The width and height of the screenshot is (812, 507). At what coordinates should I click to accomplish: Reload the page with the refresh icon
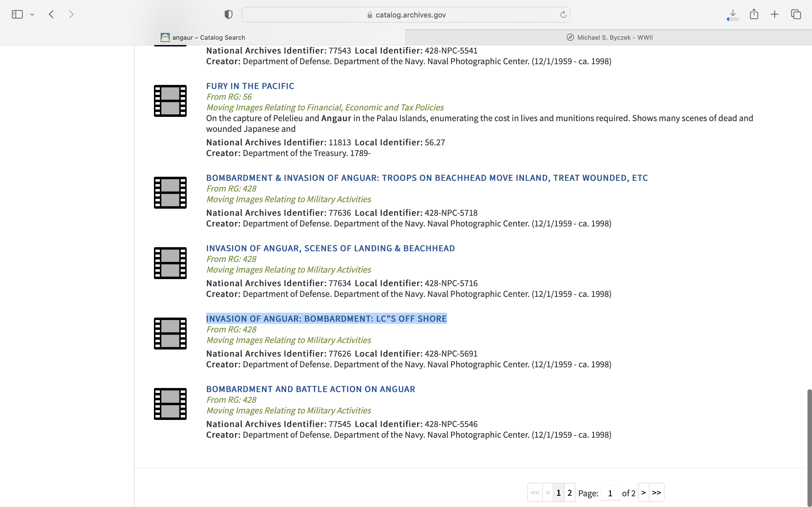pyautogui.click(x=563, y=14)
